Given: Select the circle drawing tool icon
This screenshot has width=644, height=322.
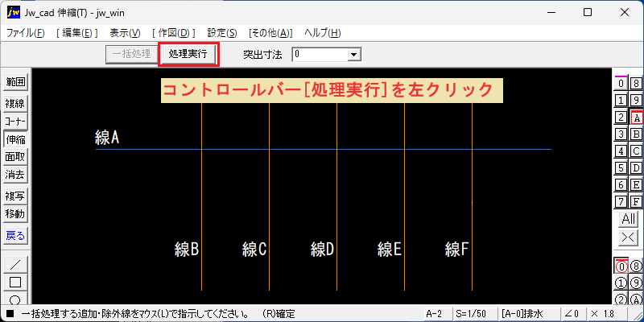Looking at the screenshot, I should pos(15,299).
